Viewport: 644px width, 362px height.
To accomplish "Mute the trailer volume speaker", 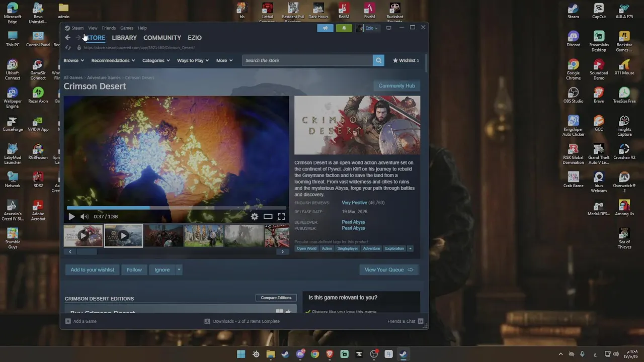I will pos(85,217).
